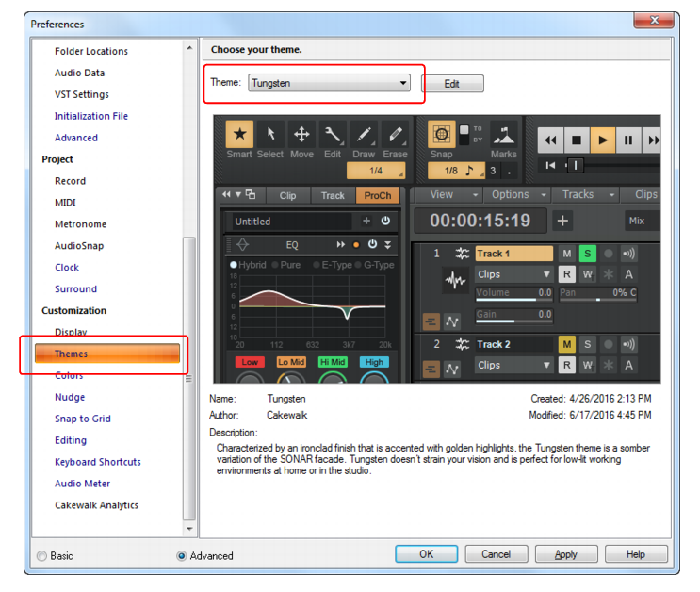Screen dimensions: 700x592
Task: Open Keyboard Shortcuts preferences page
Action: pyautogui.click(x=97, y=462)
